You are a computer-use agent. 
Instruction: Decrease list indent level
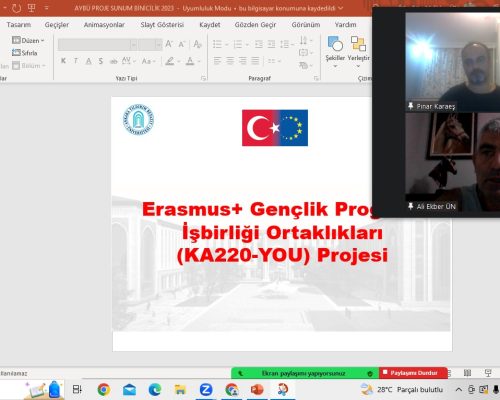(x=259, y=44)
